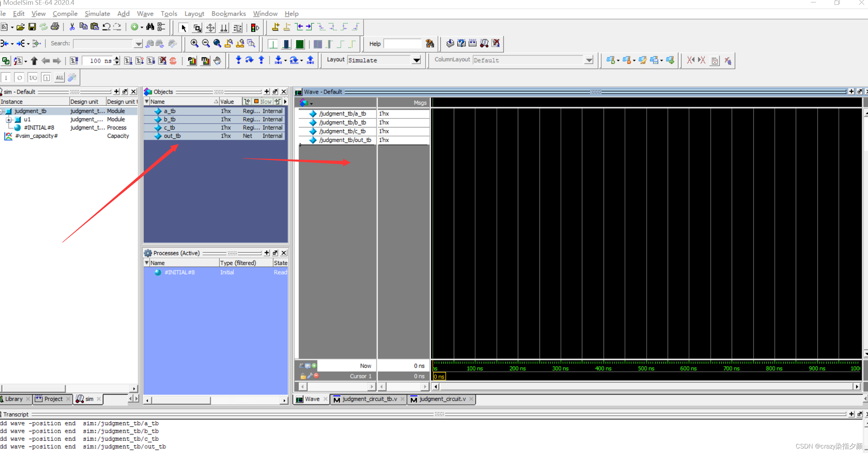Open the New file dropdown arrow
The image size is (868, 453).
click(12, 27)
